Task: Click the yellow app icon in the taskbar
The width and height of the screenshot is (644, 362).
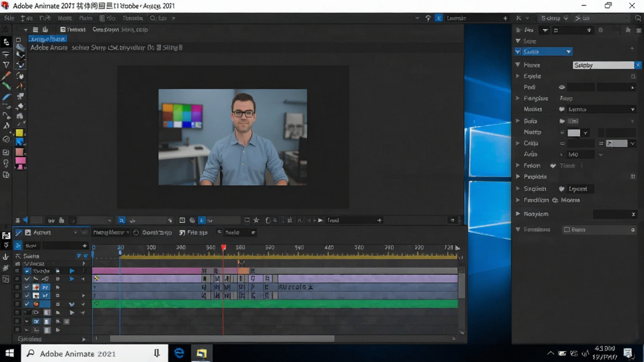Action: tap(201, 353)
